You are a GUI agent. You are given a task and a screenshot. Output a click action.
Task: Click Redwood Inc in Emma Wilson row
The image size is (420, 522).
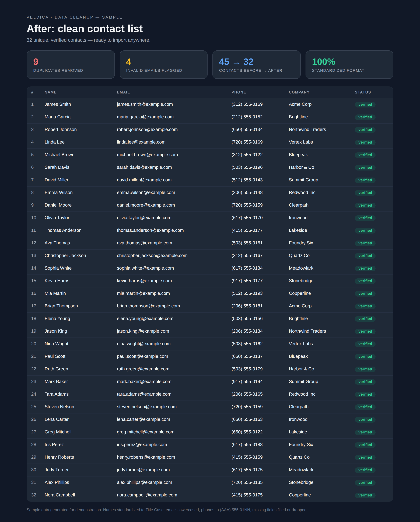302,193
